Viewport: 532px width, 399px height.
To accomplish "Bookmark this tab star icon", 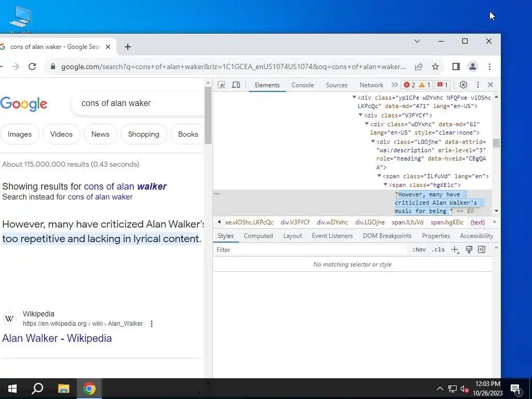I will point(435,67).
